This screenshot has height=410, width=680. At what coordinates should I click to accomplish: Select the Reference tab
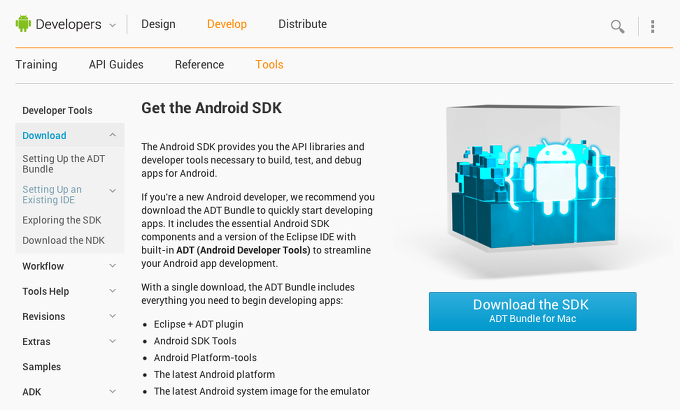(x=199, y=65)
